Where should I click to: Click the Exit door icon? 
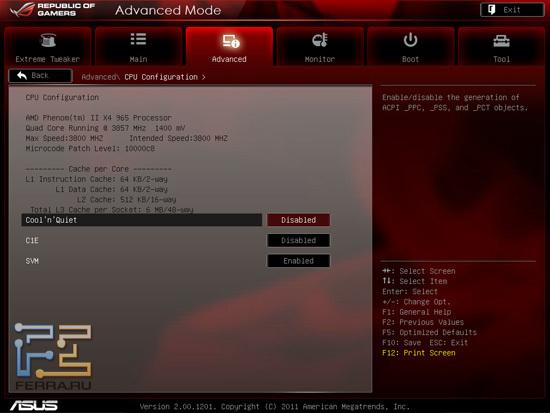click(x=492, y=9)
